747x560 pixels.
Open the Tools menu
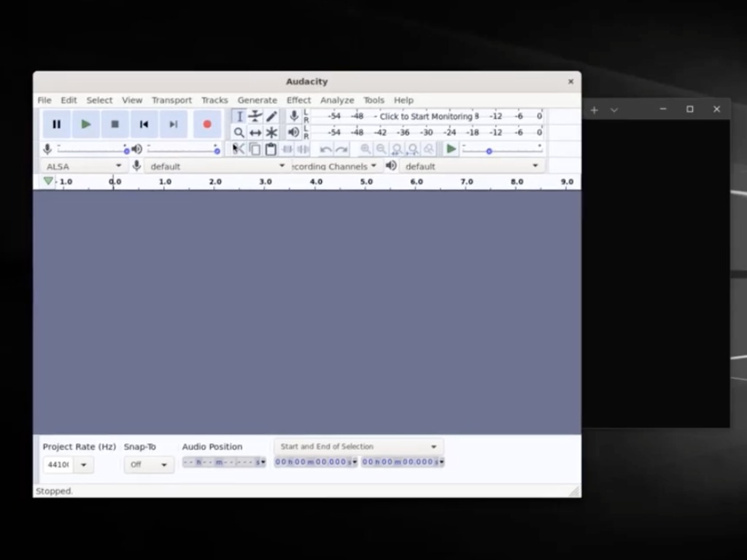point(373,100)
